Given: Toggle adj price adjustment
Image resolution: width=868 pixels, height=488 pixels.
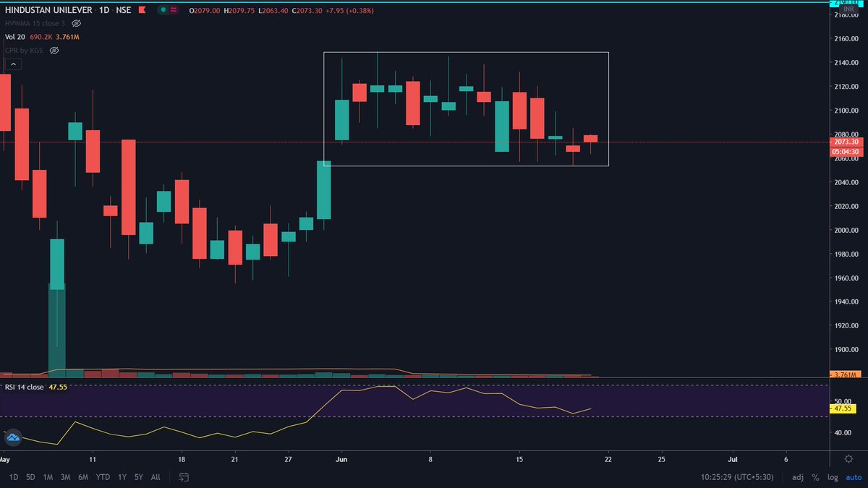Looking at the screenshot, I should click(797, 477).
